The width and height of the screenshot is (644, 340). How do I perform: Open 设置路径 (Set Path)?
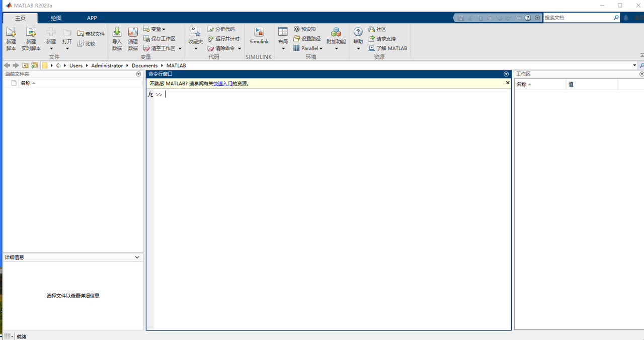pyautogui.click(x=307, y=39)
